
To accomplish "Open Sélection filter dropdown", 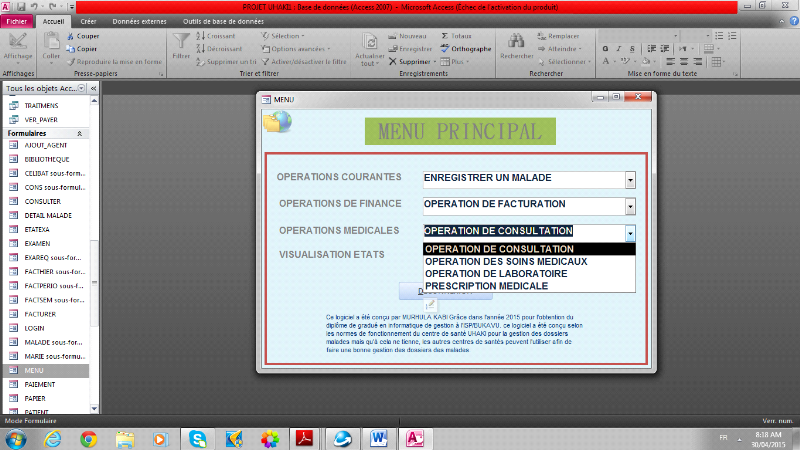I will click(283, 36).
